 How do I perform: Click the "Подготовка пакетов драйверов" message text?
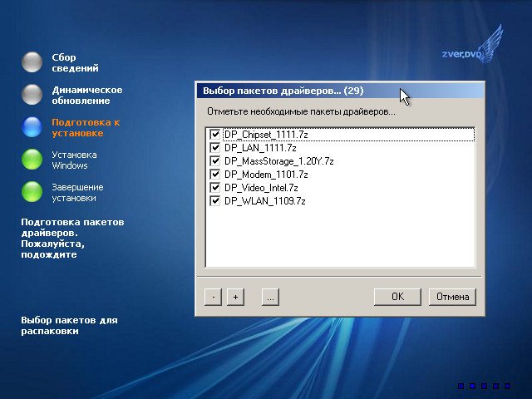pos(72,239)
